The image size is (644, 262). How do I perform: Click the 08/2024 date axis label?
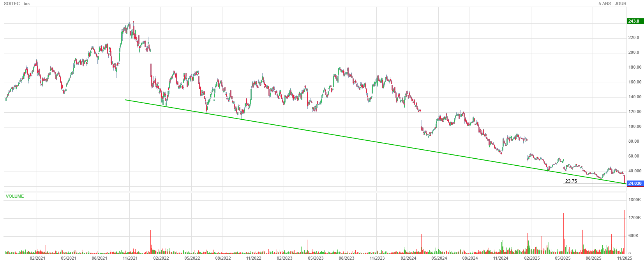pyautogui.click(x=470, y=258)
